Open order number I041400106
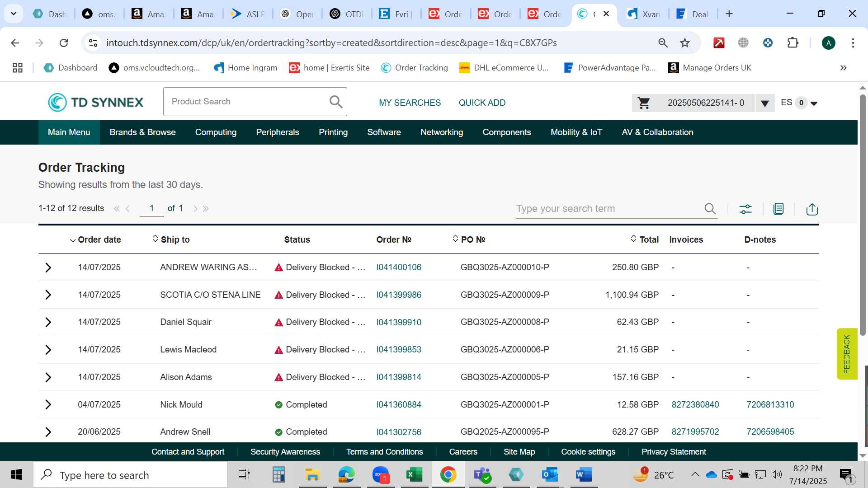 coord(399,267)
